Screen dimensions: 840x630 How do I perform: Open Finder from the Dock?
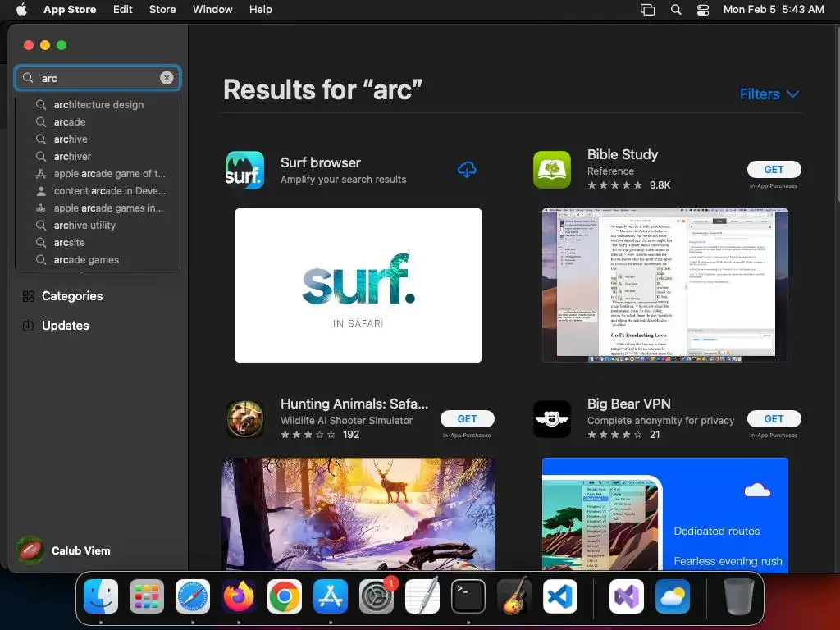tap(101, 596)
